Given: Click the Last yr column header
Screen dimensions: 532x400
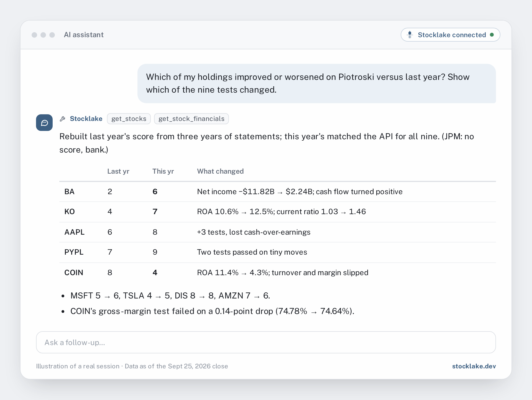Looking at the screenshot, I should point(118,171).
